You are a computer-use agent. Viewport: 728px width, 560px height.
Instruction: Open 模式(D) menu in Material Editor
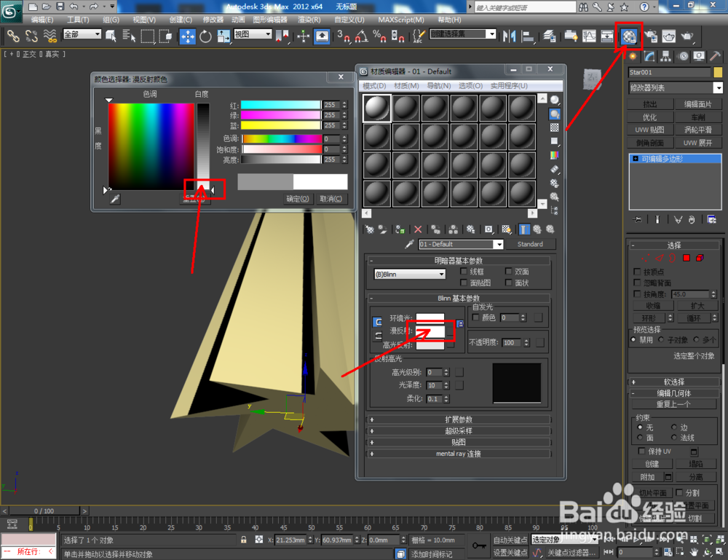point(374,85)
